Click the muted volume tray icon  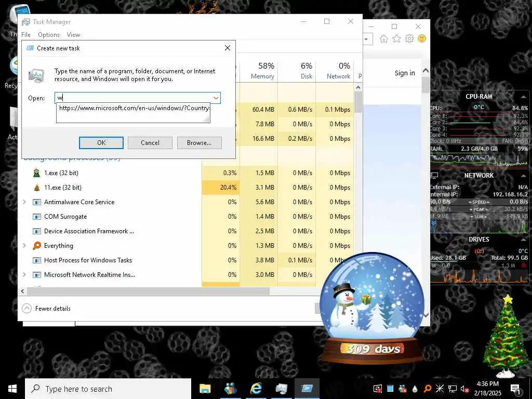464,389
